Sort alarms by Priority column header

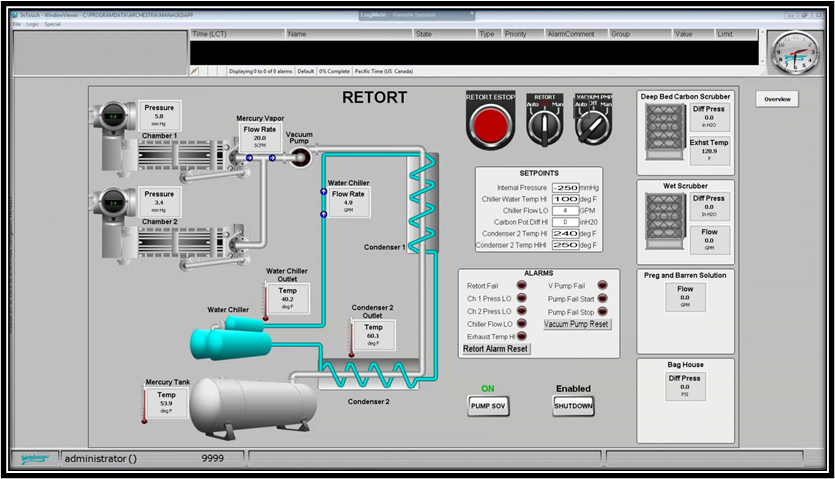click(x=523, y=34)
